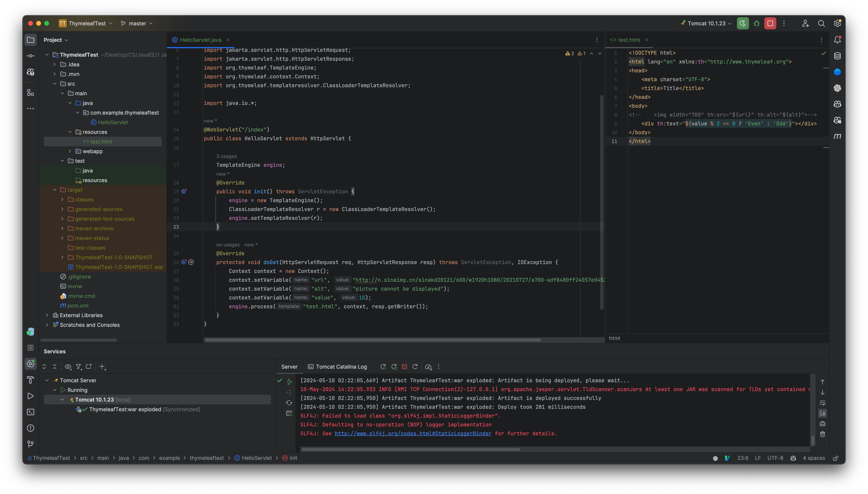Viewport: 868px width, 494px height.
Task: Toggle scroll-to-end in the server log
Action: [823, 413]
